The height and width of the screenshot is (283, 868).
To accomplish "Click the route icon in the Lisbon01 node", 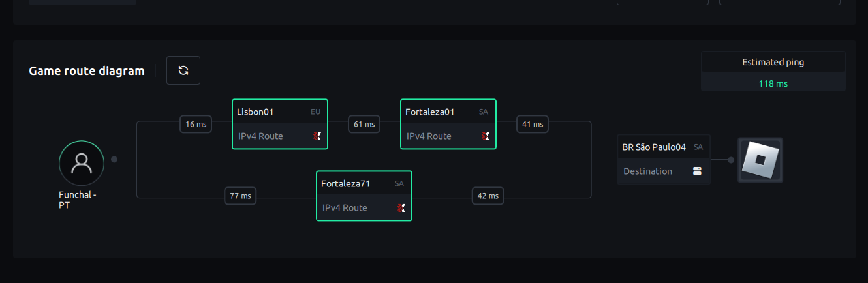I will pos(317,136).
